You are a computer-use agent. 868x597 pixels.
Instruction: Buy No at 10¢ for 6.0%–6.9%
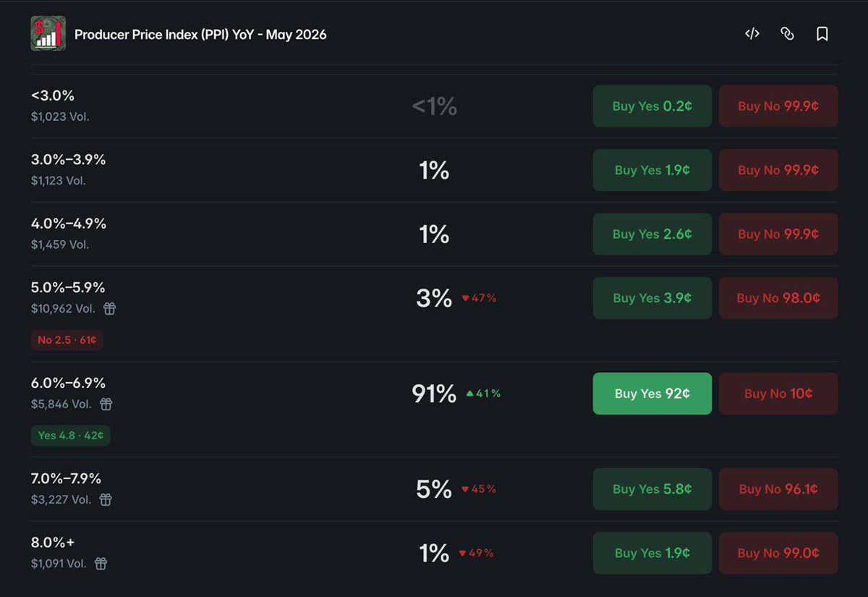pos(778,394)
